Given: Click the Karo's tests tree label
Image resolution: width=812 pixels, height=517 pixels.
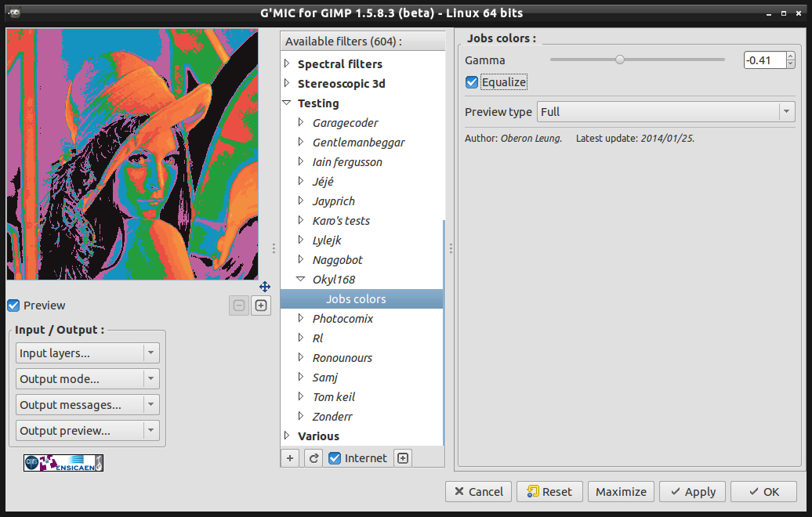Looking at the screenshot, I should coord(341,221).
